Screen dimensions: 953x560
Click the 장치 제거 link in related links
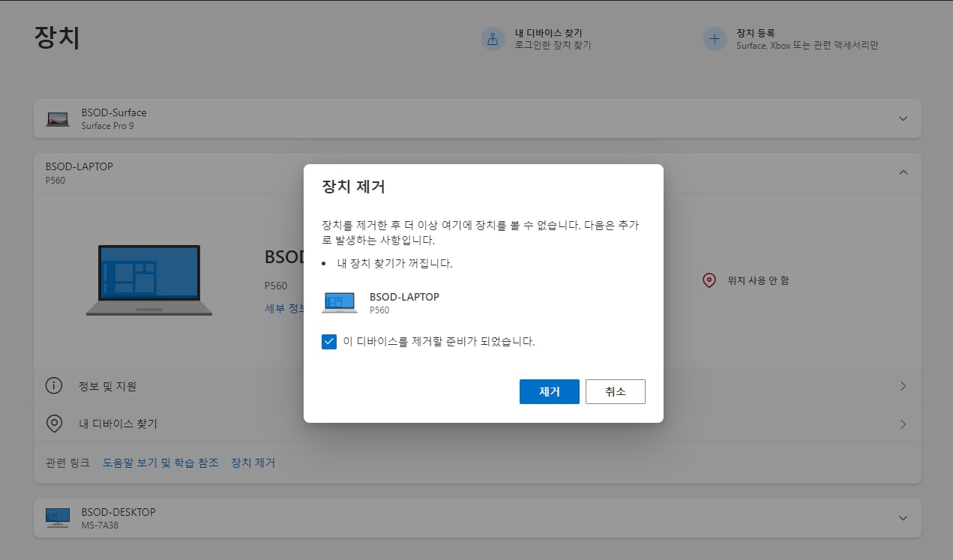click(253, 463)
